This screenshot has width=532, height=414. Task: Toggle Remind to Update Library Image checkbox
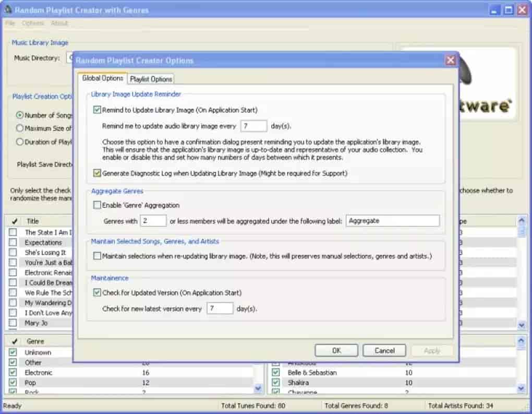[x=97, y=110]
